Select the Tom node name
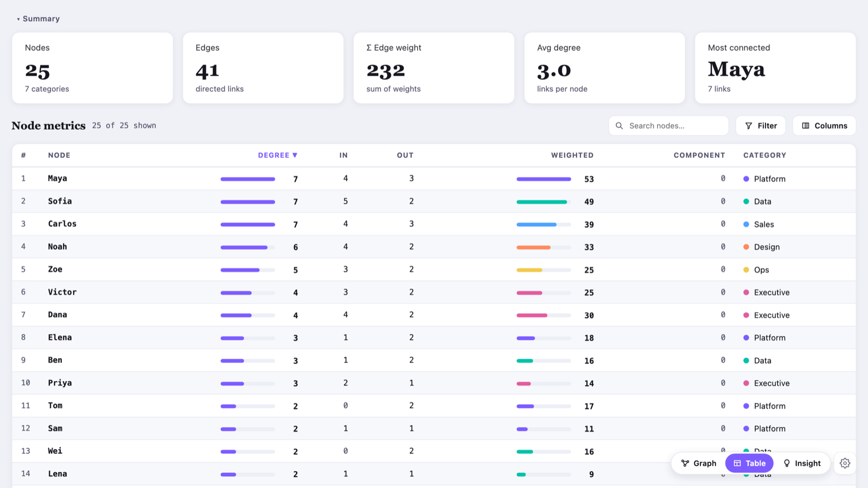 tap(55, 406)
